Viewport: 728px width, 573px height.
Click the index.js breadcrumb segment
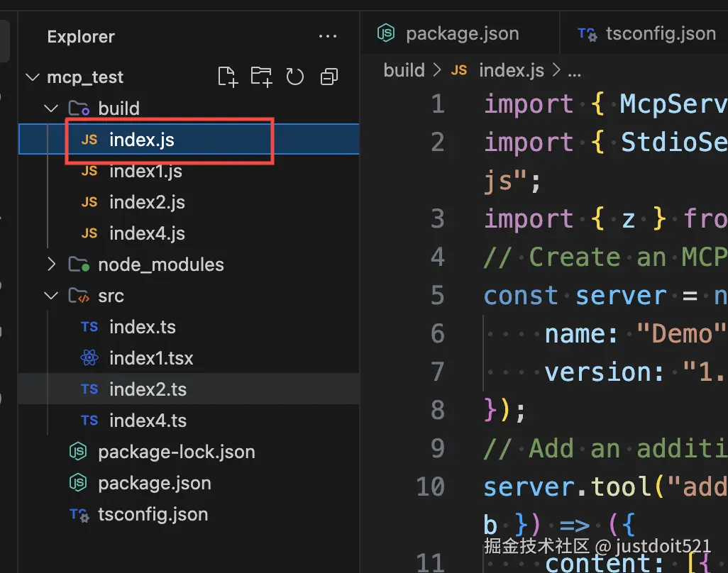[511, 70]
